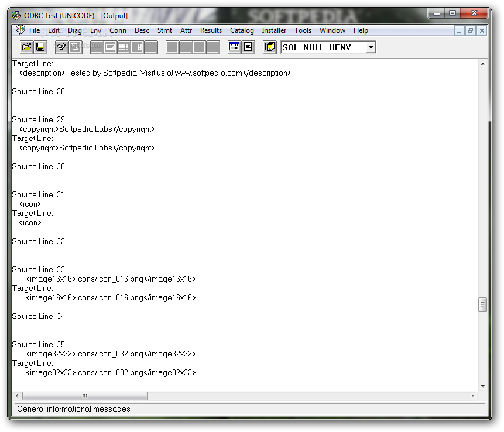The height and width of the screenshot is (432, 504).
Task: Open the SQL_NULL_HENV handle dropdown arrow
Action: [371, 47]
